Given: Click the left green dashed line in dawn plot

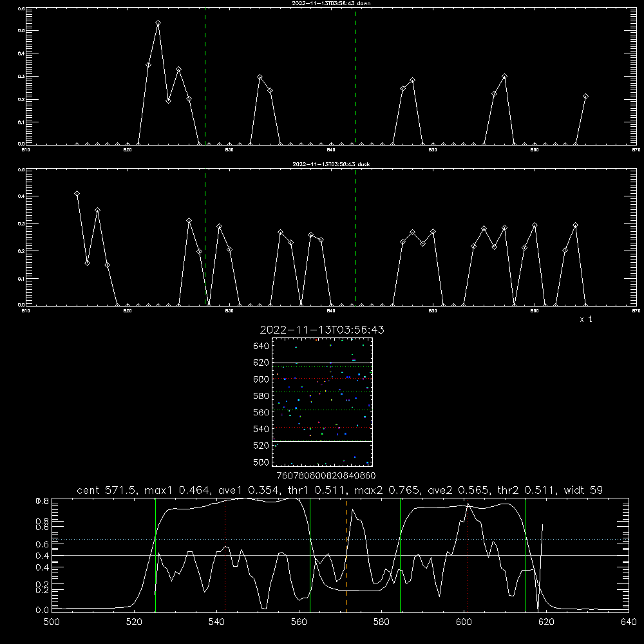Looking at the screenshot, I should 205,76.
